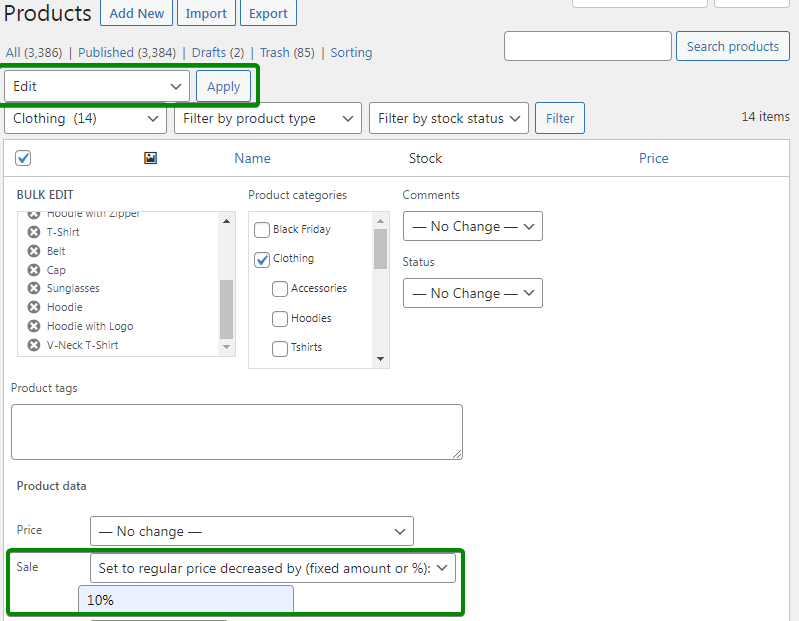Viewport: 799px width, 621px height.
Task: Remove Hoodie from bulk edit list
Action: click(x=34, y=307)
